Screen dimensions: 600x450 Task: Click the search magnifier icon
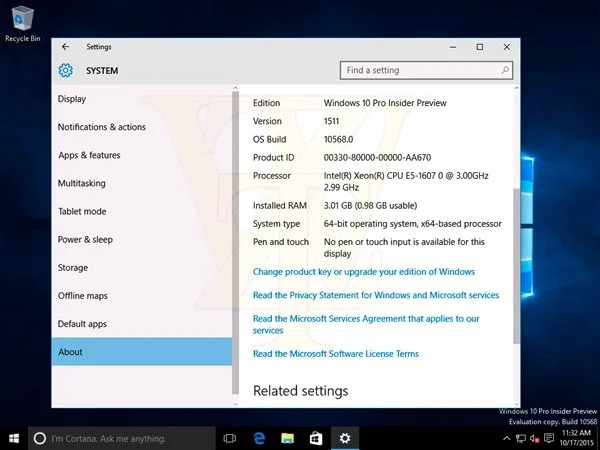(505, 70)
